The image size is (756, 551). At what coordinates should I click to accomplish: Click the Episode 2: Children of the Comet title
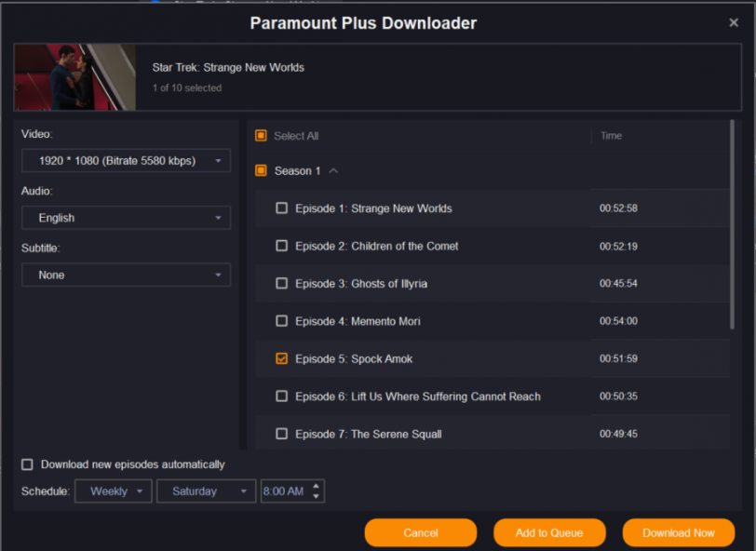click(376, 246)
